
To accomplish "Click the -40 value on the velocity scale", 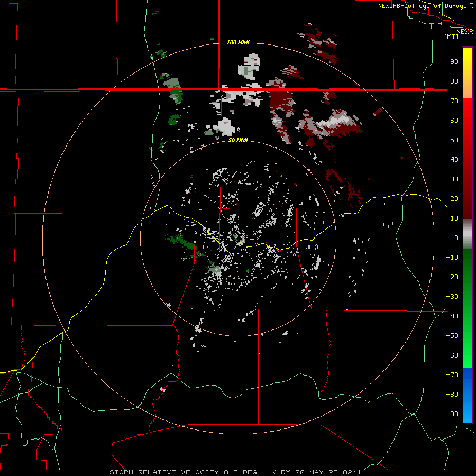I will 452,316.
